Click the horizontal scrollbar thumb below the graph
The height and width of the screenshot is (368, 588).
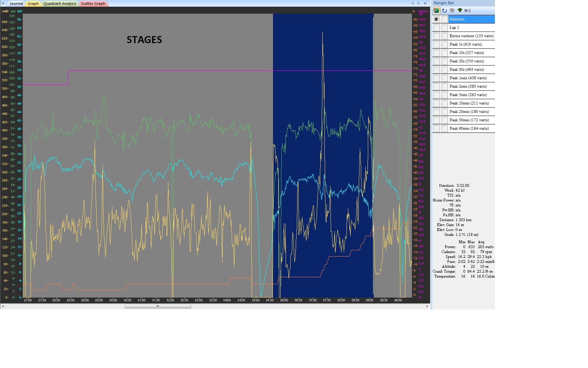point(158,306)
